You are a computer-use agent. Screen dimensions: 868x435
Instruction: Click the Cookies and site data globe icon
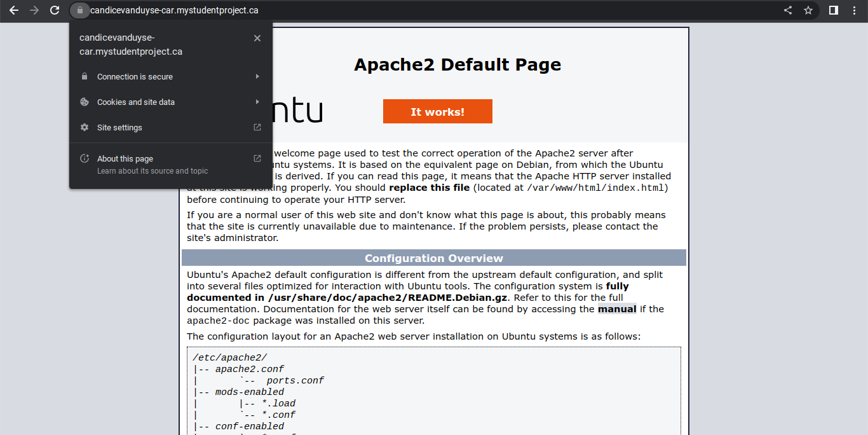(84, 102)
